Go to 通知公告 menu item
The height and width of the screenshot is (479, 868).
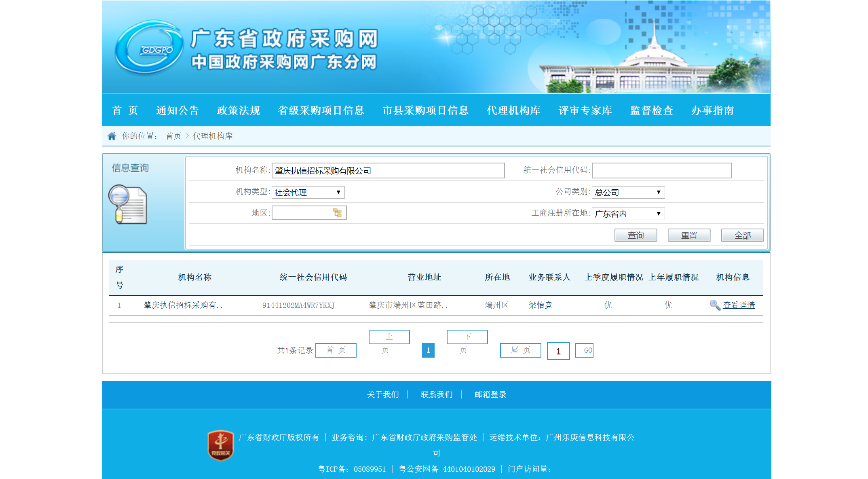177,110
